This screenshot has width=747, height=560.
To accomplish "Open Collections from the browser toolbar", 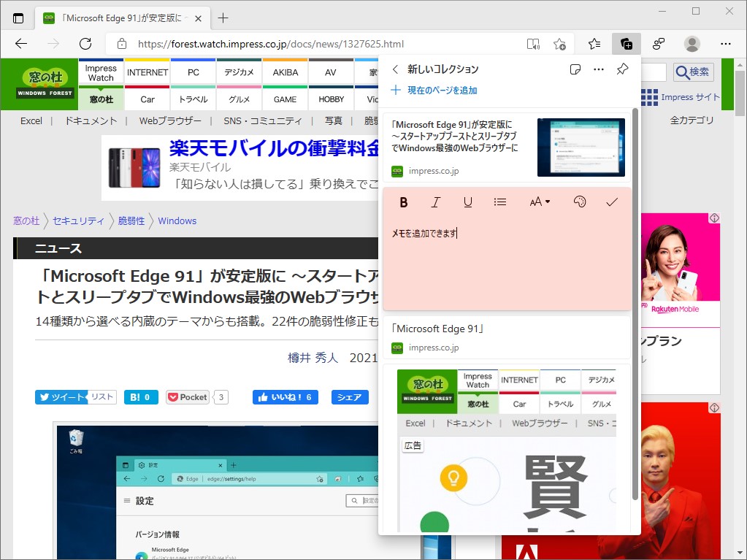I will coord(627,44).
